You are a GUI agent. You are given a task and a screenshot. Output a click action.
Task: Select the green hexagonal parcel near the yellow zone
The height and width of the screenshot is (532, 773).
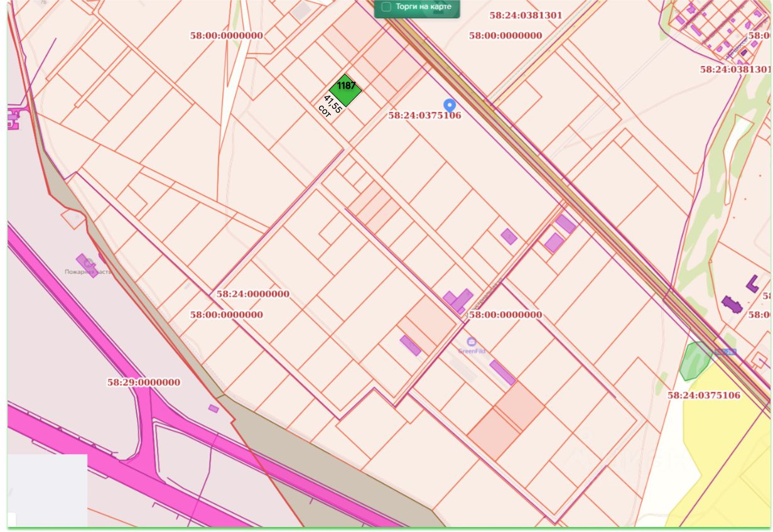pos(695,361)
